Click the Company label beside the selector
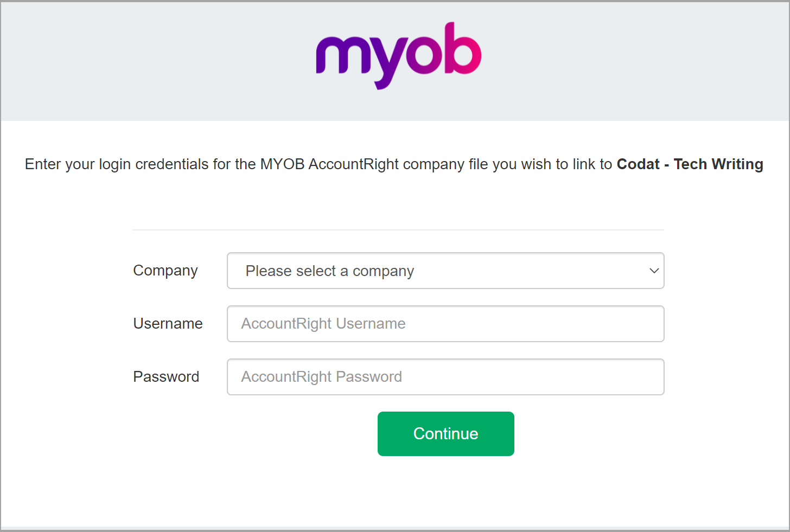Screen dimensions: 790x532 [x=165, y=270]
